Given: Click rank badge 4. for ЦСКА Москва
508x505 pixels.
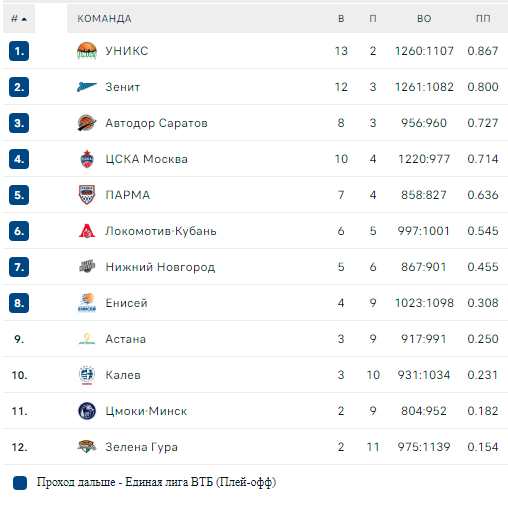Looking at the screenshot, I should 19,159.
